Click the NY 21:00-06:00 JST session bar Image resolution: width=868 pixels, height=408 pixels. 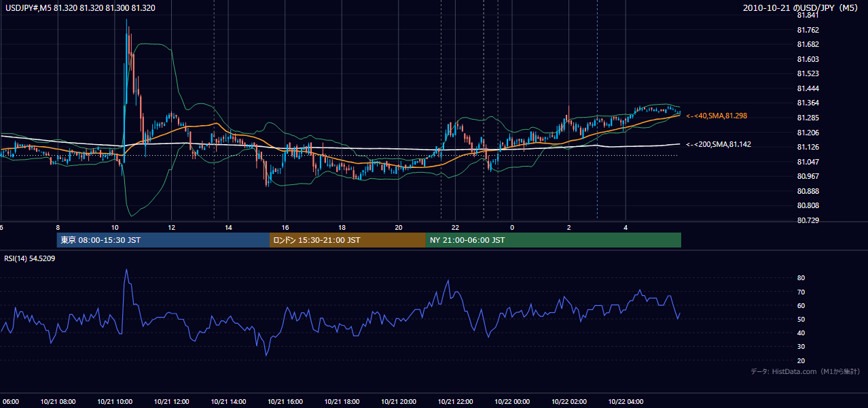click(554, 240)
